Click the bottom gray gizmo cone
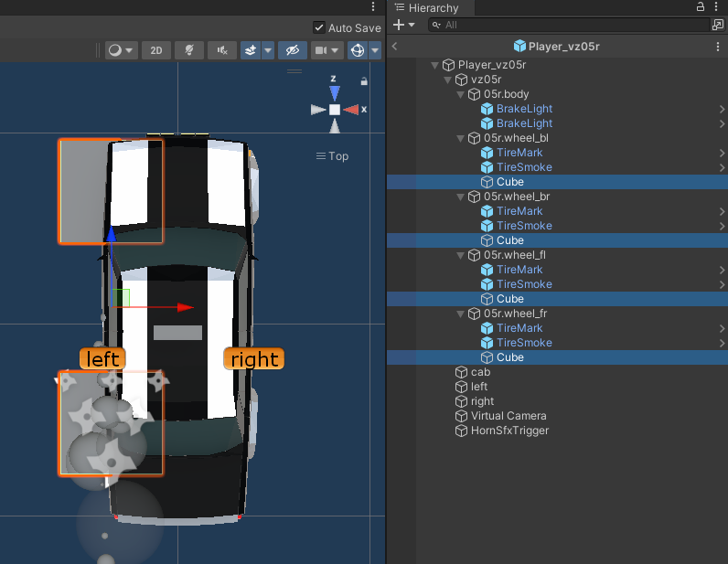 tap(335, 126)
